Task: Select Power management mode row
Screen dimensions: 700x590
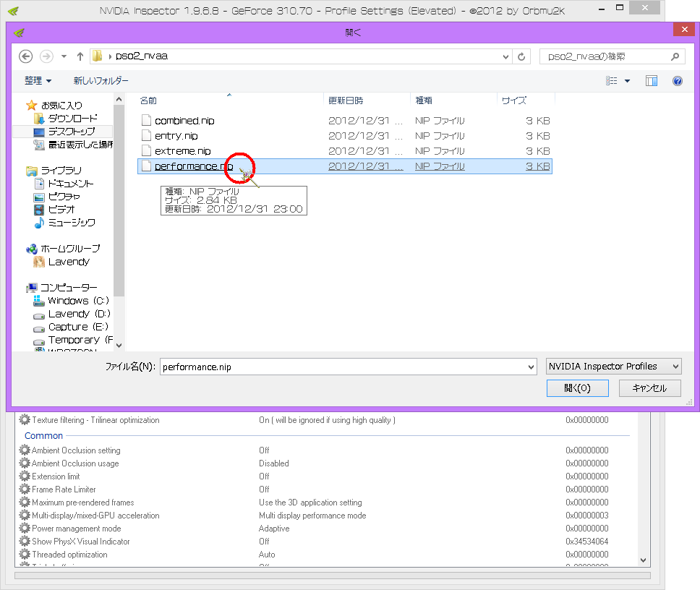Action: 324,529
